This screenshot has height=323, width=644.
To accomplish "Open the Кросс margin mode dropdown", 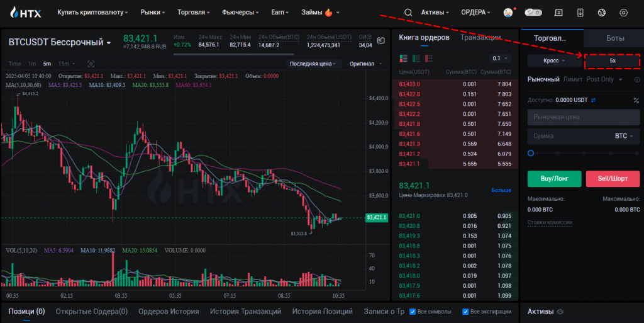I will [x=554, y=61].
